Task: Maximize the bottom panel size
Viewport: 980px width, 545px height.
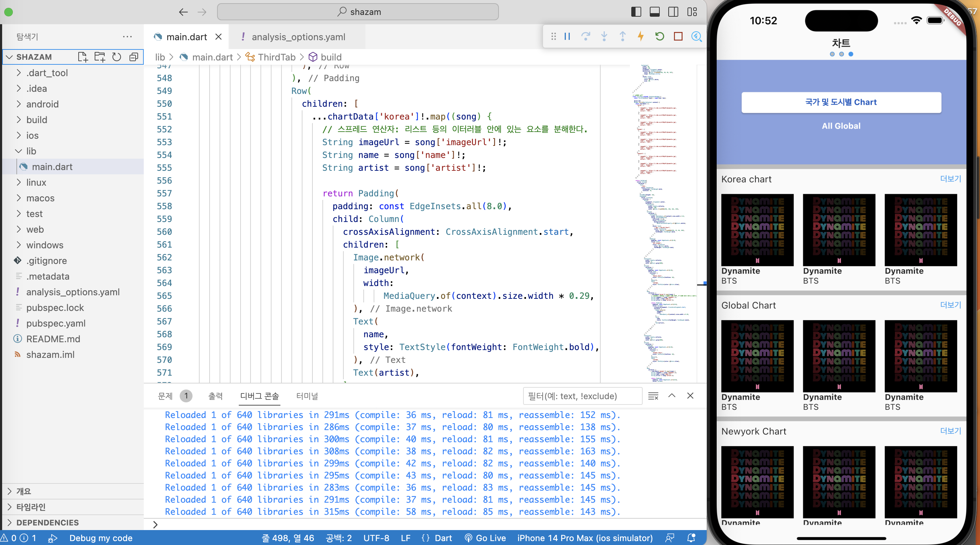Action: [672, 396]
